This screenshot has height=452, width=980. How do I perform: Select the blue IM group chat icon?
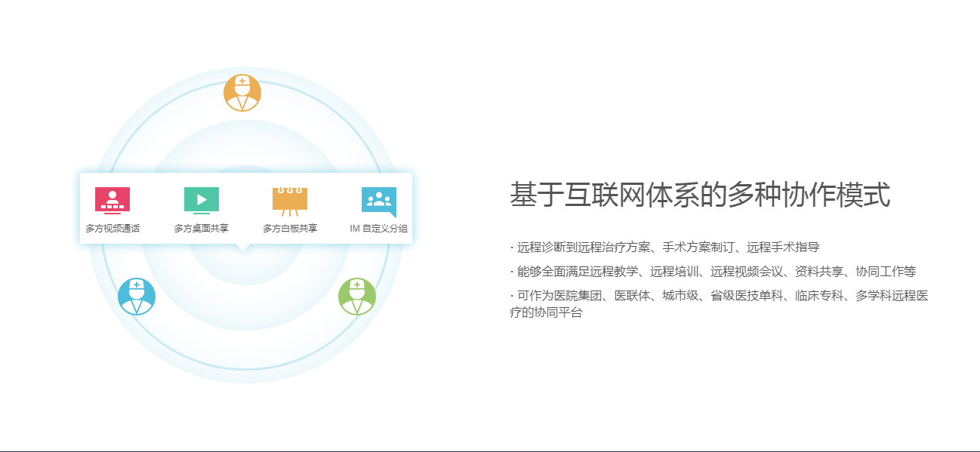point(379,201)
